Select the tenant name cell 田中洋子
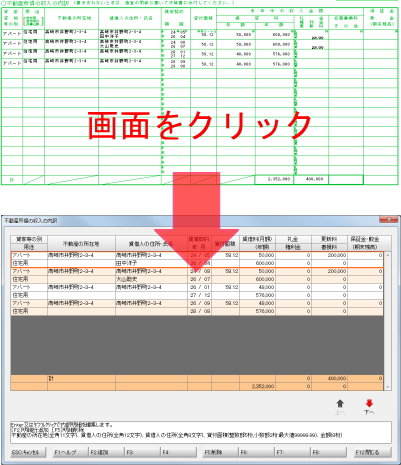 coord(151,263)
